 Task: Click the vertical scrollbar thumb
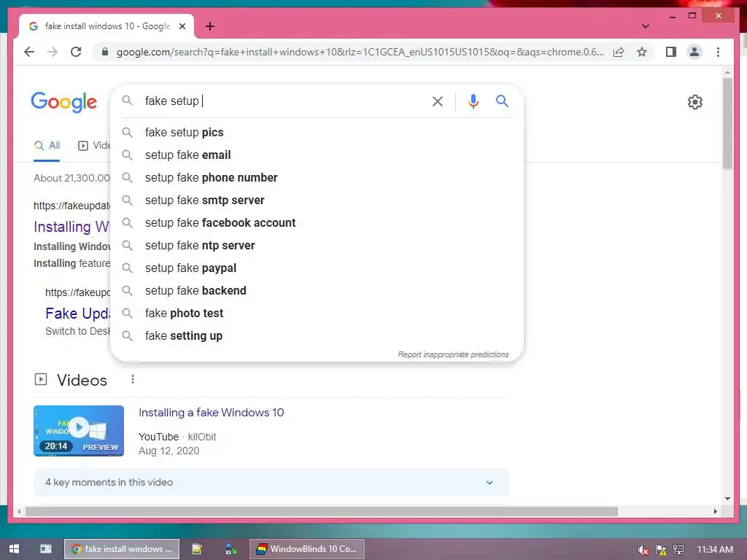click(727, 122)
